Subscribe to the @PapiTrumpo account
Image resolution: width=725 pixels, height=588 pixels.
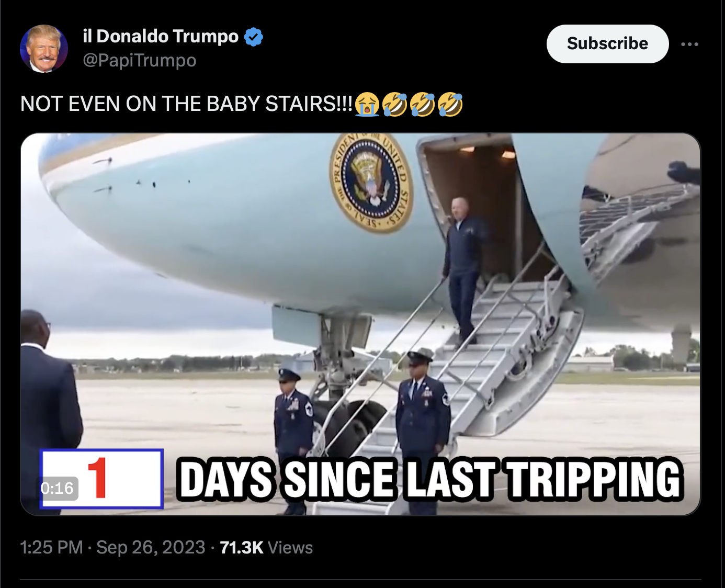tap(607, 43)
